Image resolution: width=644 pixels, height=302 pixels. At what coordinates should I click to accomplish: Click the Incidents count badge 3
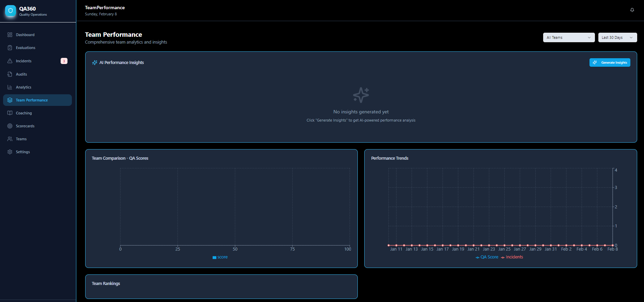(x=64, y=61)
